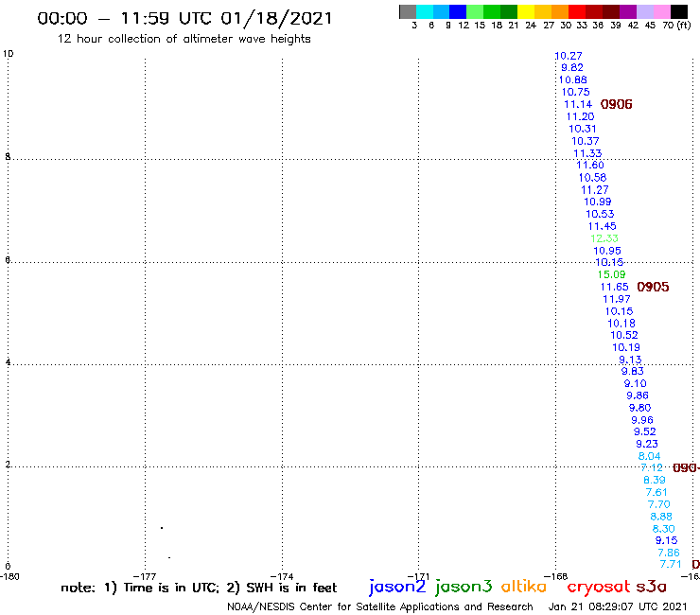This screenshot has height=615, width=700.
Task: Click the wave height value 10.27
Action: pyautogui.click(x=569, y=56)
